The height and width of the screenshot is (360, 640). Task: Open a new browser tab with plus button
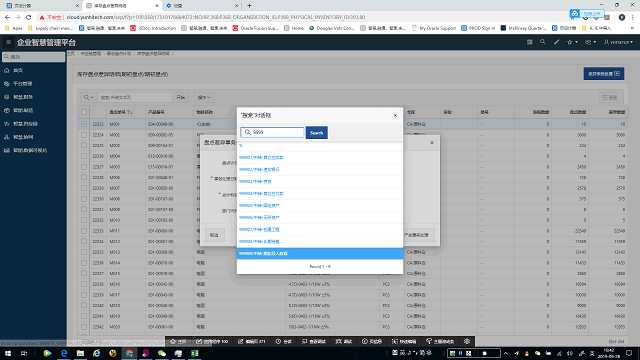[249, 6]
